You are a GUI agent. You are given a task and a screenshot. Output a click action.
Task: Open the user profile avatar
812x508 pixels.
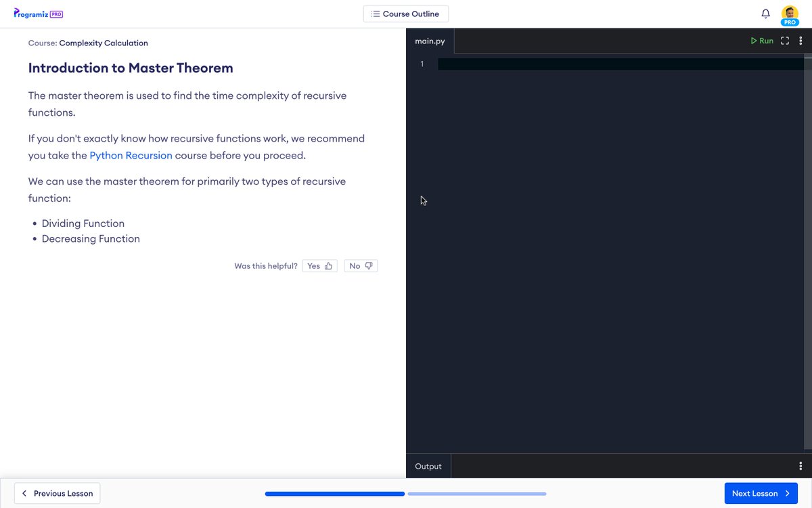pyautogui.click(x=790, y=15)
